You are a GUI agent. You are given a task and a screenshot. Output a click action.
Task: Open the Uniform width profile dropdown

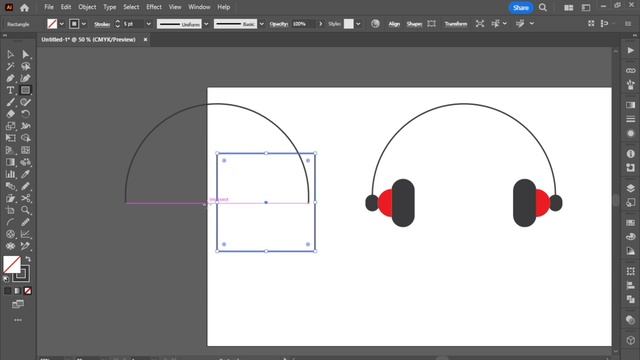206,24
